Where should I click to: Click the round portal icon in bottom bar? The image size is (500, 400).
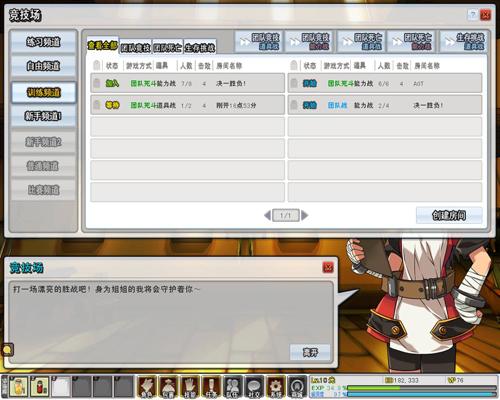[297, 387]
